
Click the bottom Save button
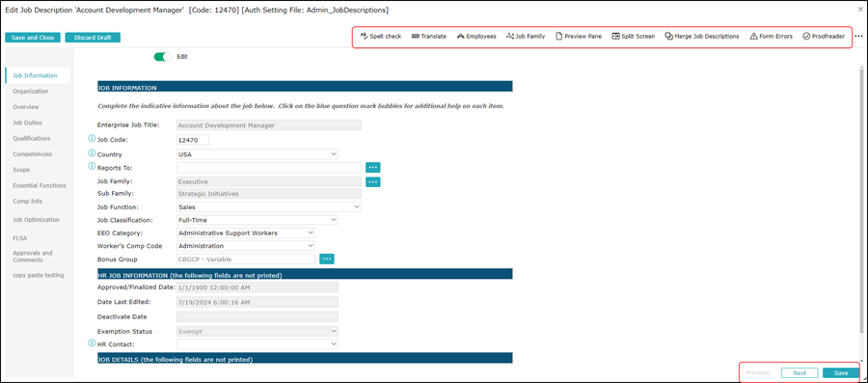(x=841, y=373)
